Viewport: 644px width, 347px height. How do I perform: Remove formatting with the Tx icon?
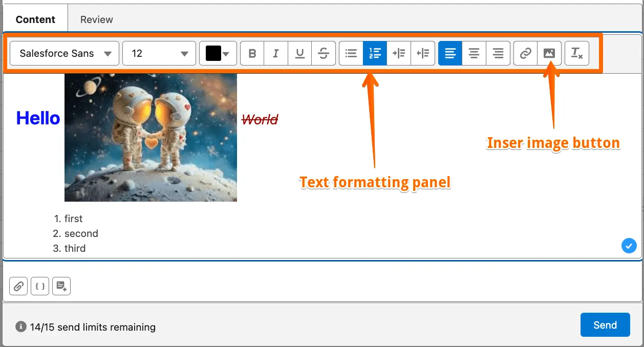[577, 53]
